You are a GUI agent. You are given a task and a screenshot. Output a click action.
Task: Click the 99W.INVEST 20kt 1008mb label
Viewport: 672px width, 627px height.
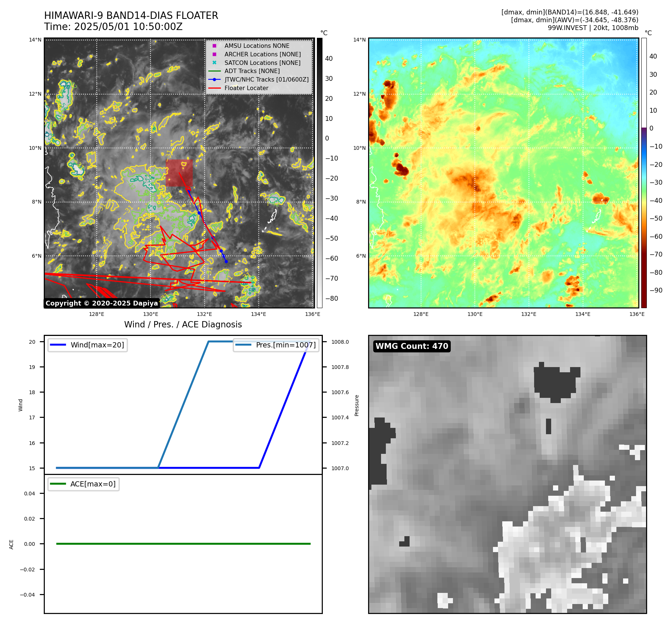point(593,28)
